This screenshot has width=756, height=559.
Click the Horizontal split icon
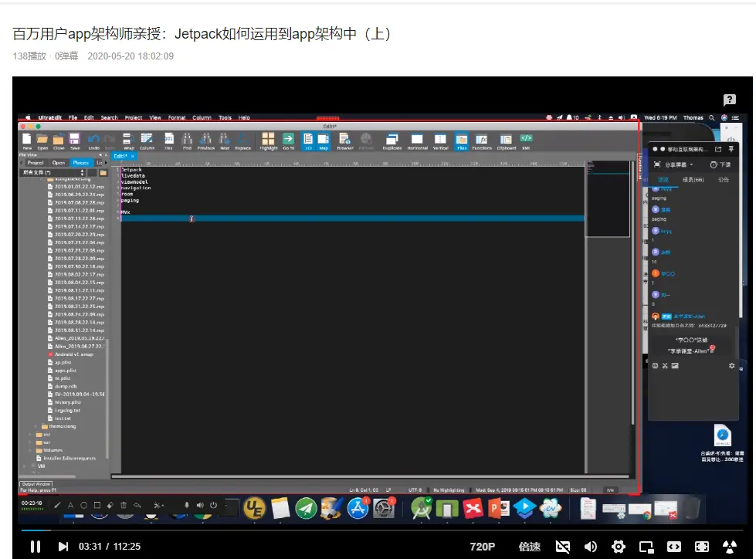(417, 141)
